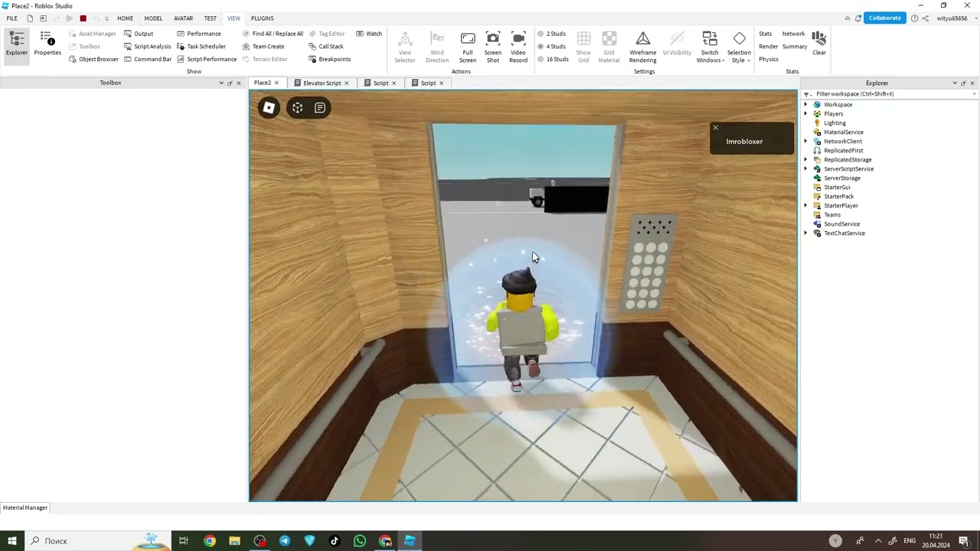Open the Call Stack window
Image resolution: width=980 pixels, height=551 pixels.
tap(326, 47)
